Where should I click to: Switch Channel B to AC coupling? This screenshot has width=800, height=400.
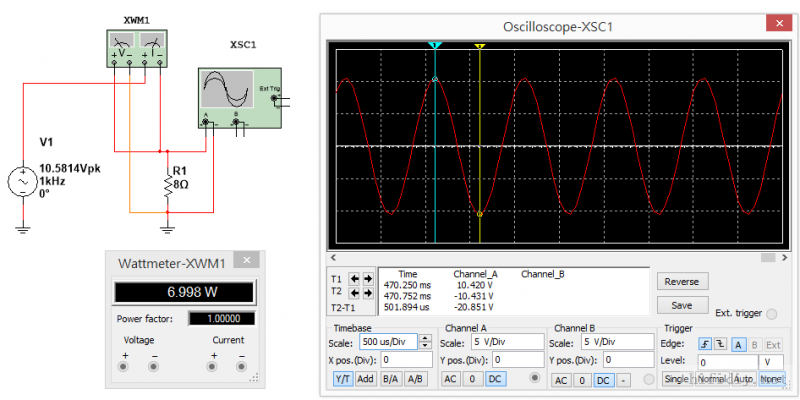click(x=561, y=380)
